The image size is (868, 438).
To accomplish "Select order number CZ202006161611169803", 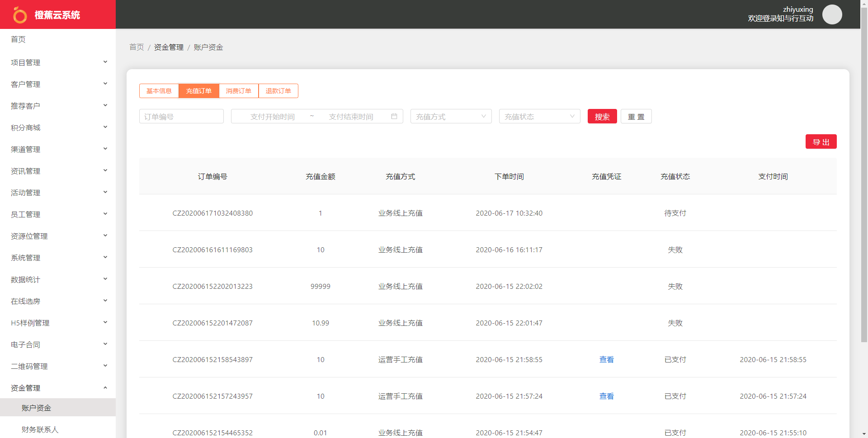I will pos(212,250).
